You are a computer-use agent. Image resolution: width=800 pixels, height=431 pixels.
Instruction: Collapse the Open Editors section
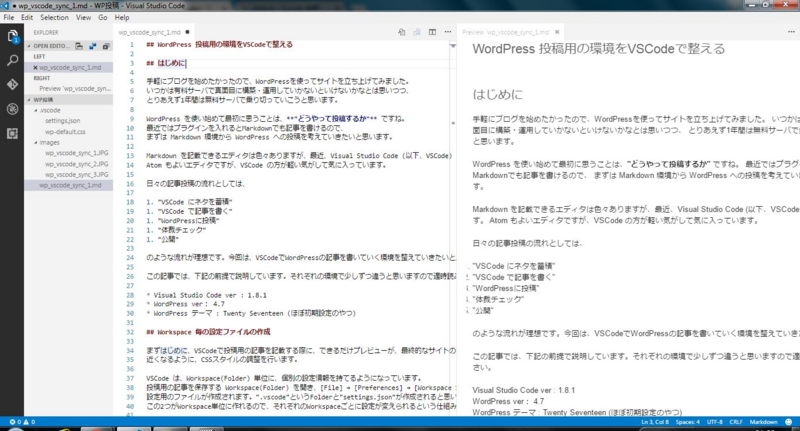coord(29,46)
